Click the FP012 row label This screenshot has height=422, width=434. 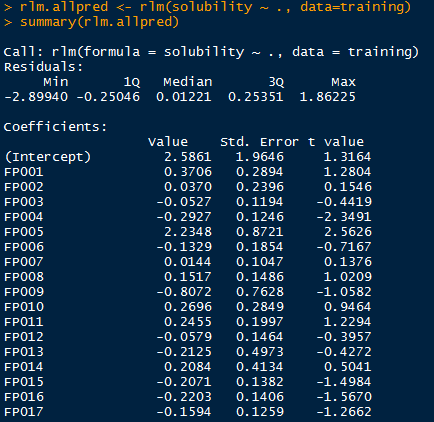24,337
